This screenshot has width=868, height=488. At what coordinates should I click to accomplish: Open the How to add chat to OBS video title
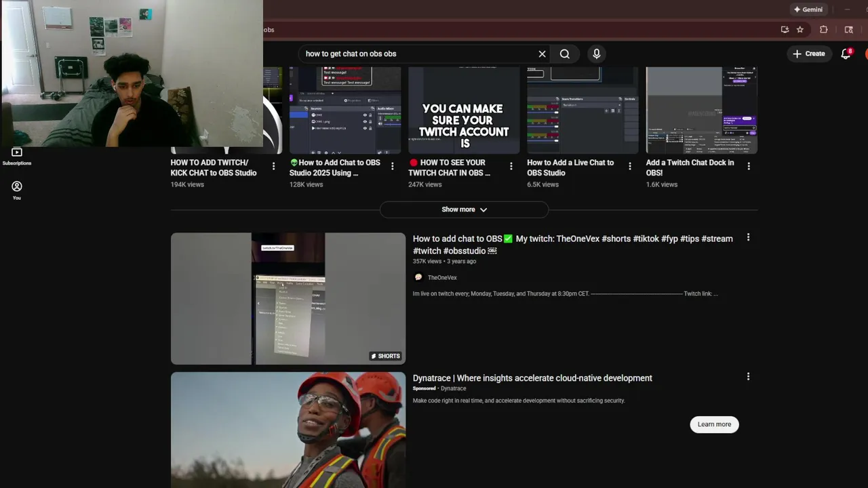[573, 245]
